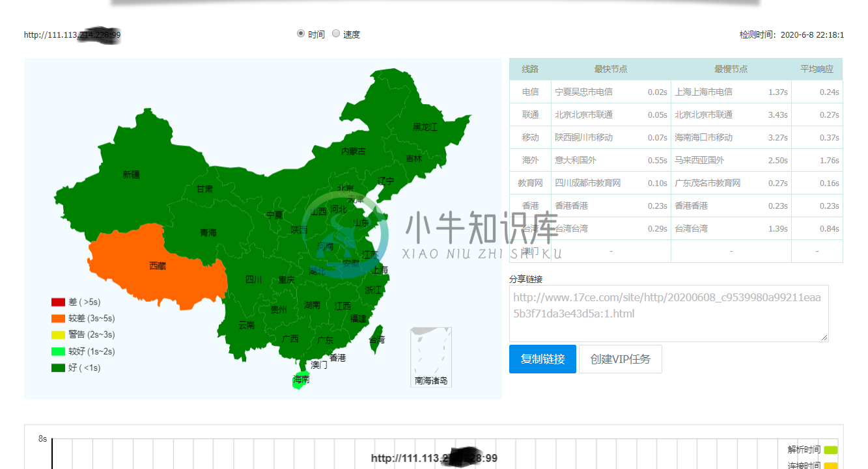Click 西藏 region on the map
This screenshot has height=469, width=868.
(158, 265)
